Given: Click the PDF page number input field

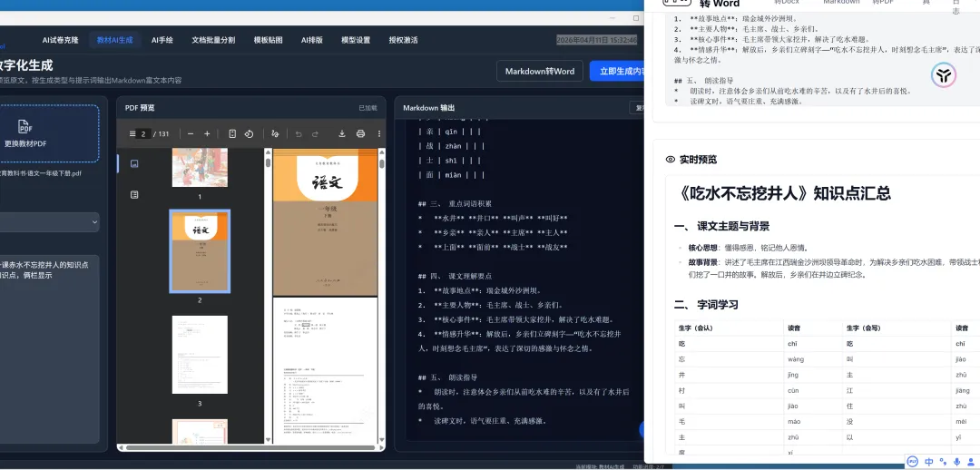Looking at the screenshot, I should click(x=143, y=133).
